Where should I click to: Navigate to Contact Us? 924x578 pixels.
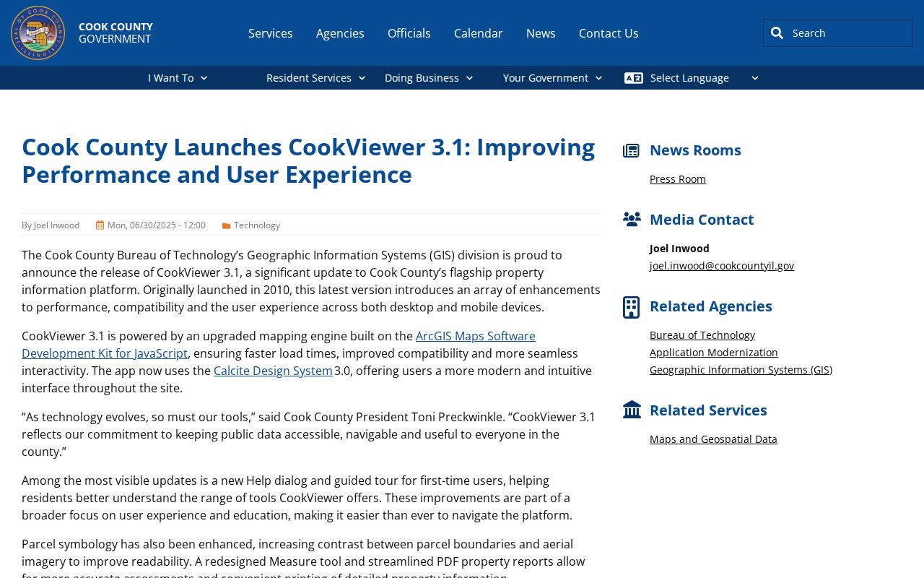(x=609, y=33)
